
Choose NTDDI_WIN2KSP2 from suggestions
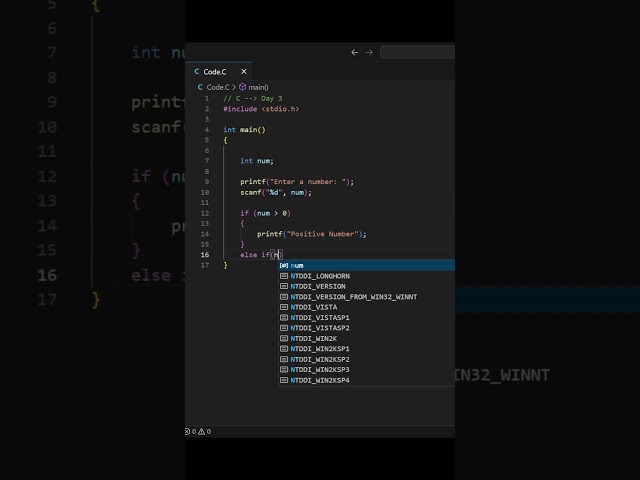[367, 359]
